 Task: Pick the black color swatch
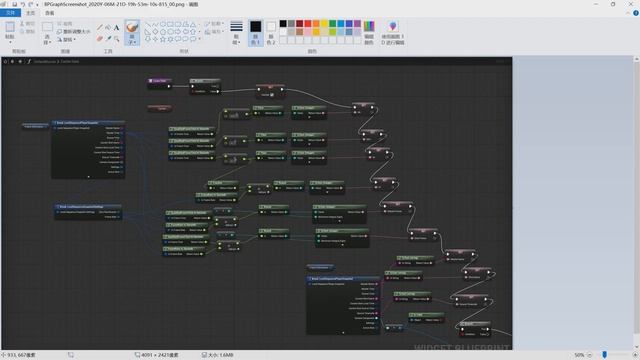283,24
